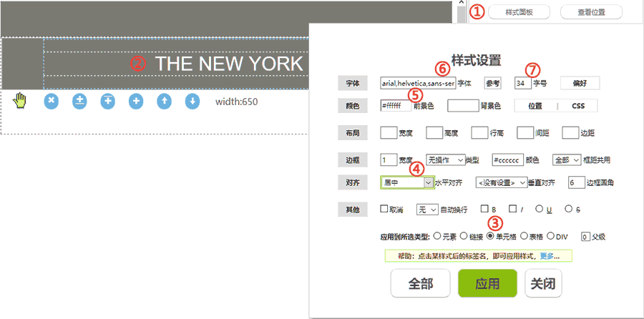Click the 布局 row label
644x319 pixels.
coord(353,133)
